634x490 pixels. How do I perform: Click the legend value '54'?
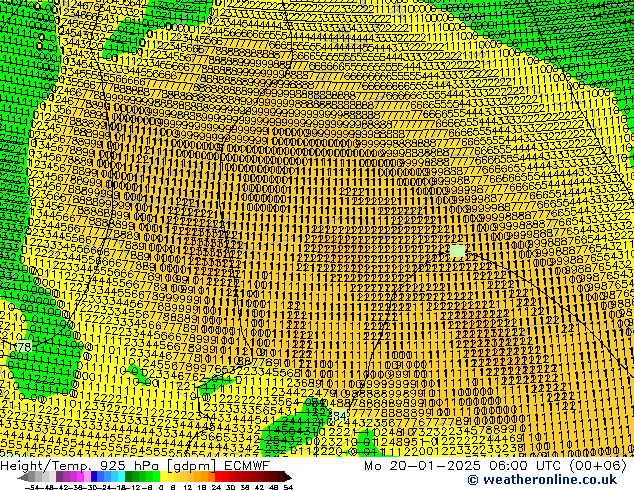click(x=288, y=487)
